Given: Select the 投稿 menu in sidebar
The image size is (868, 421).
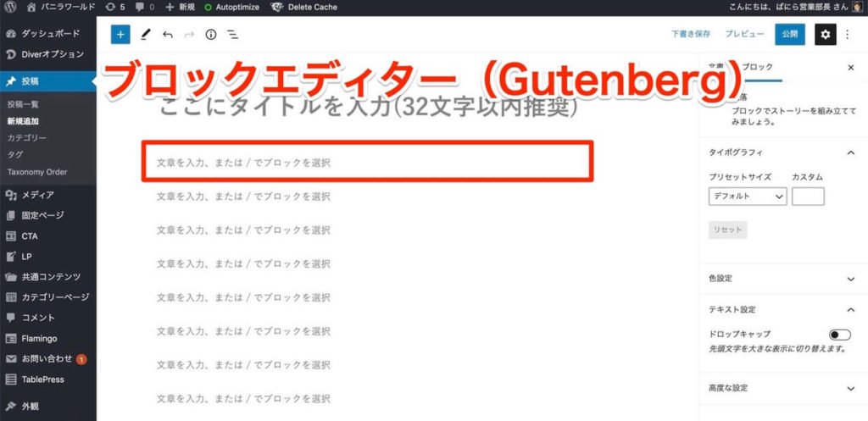Looking at the screenshot, I should (48, 82).
